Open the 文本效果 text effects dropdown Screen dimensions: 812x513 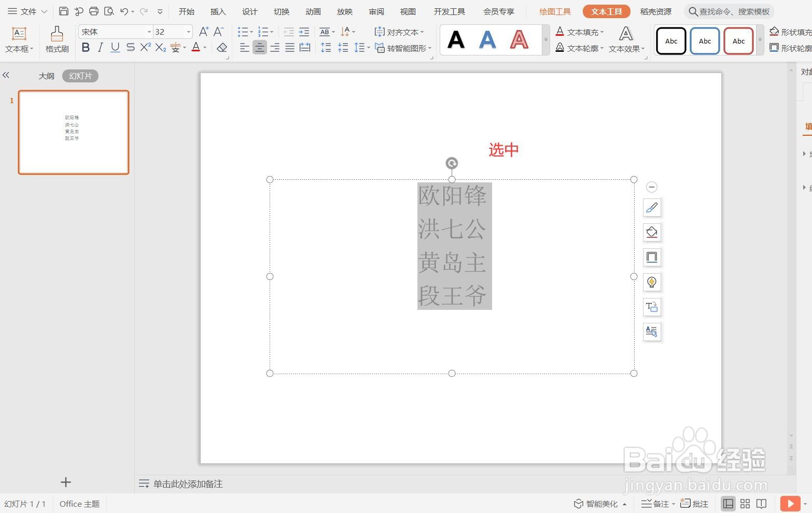(x=626, y=40)
